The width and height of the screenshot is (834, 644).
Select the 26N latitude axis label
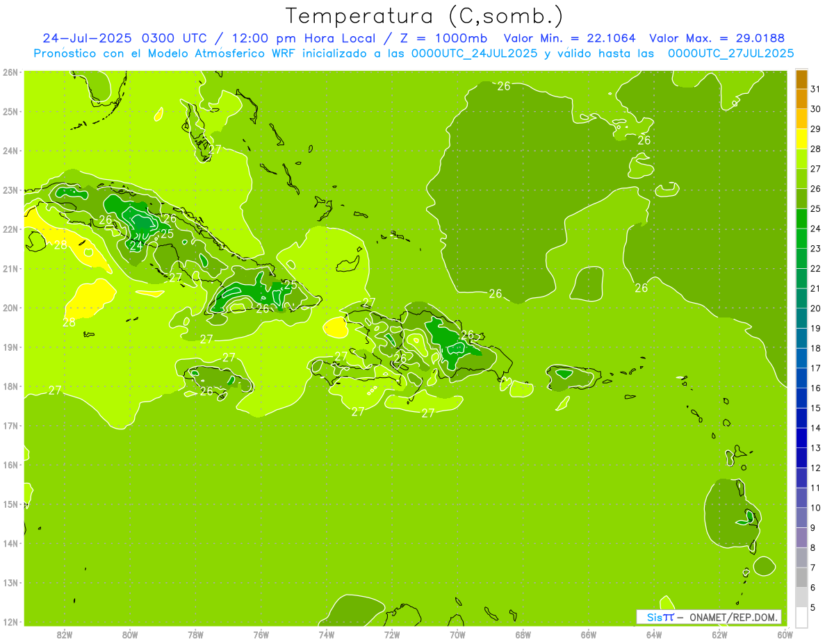[x=10, y=72]
